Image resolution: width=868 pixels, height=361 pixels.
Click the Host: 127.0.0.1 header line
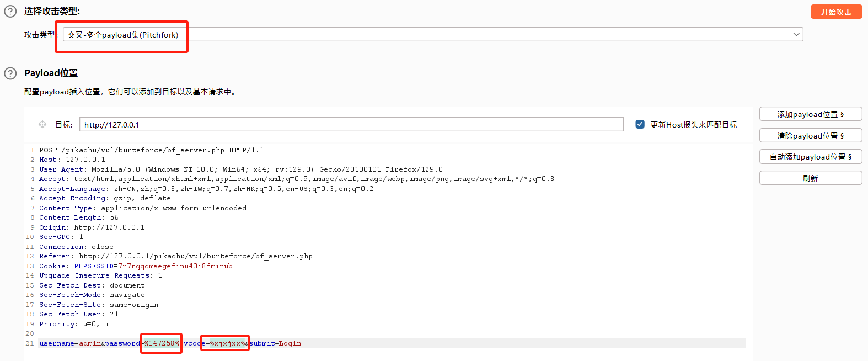coord(72,160)
